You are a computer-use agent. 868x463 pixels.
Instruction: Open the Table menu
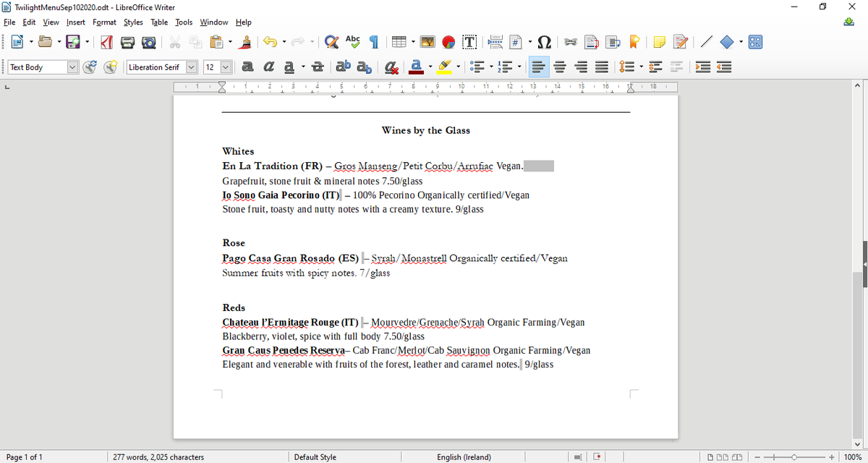pos(159,22)
